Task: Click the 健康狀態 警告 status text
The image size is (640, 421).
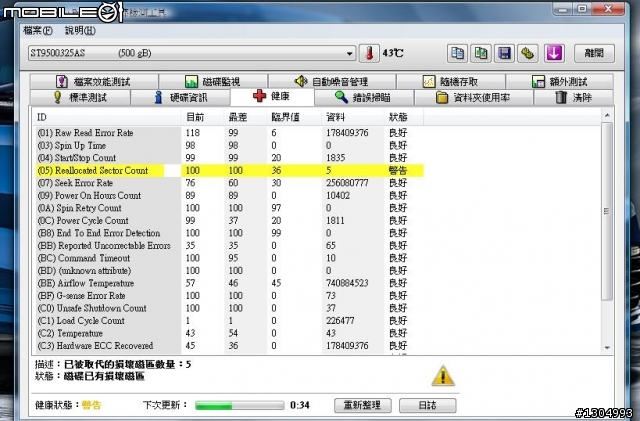Action: [91, 405]
